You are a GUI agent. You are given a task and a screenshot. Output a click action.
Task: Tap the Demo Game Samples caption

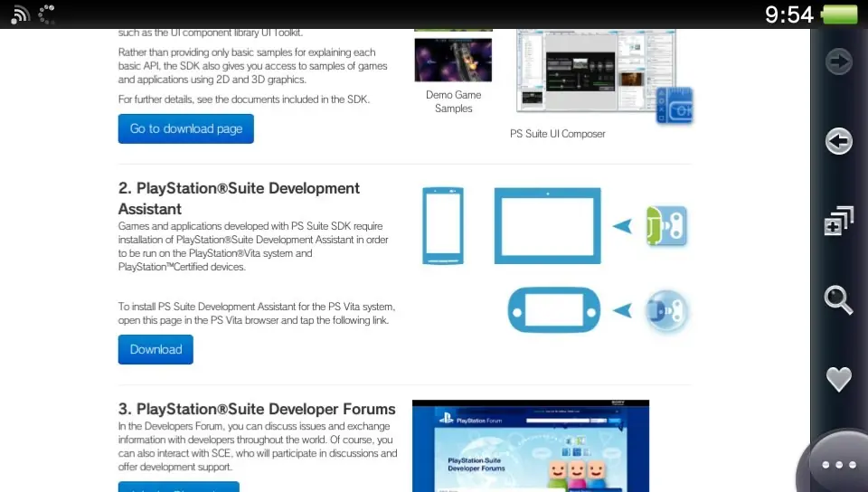tap(453, 102)
